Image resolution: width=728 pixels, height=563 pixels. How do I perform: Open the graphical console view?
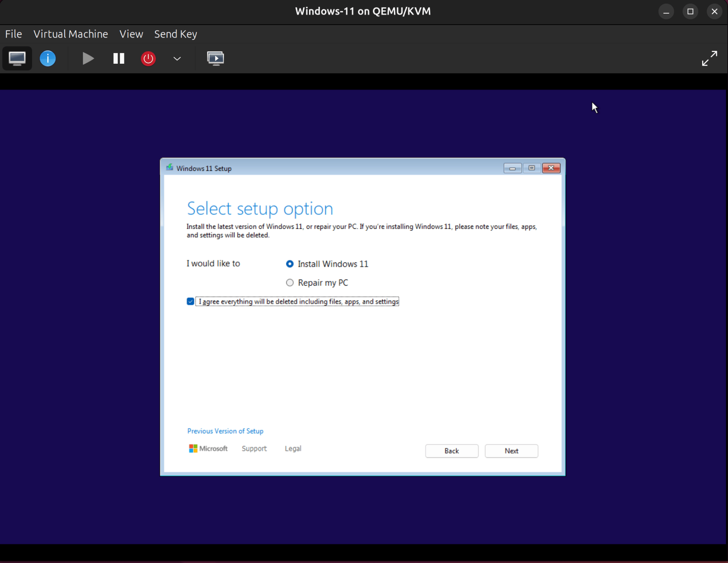[x=17, y=58]
